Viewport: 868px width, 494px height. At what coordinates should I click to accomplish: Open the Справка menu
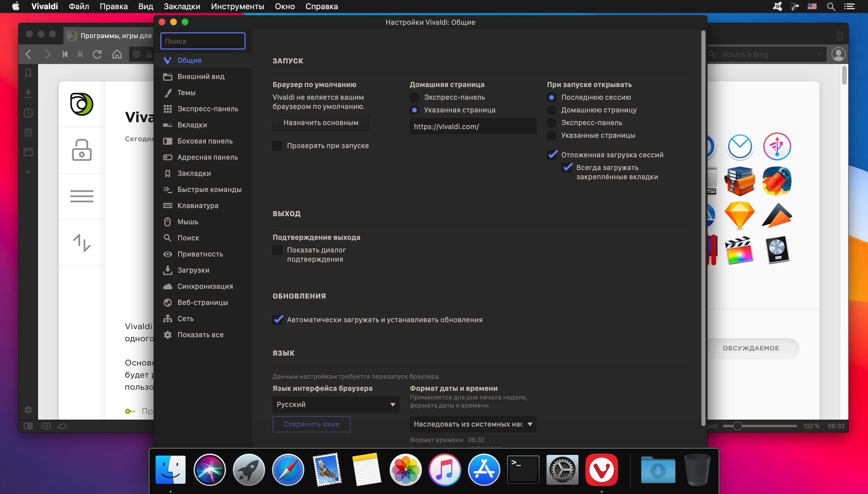click(x=322, y=6)
